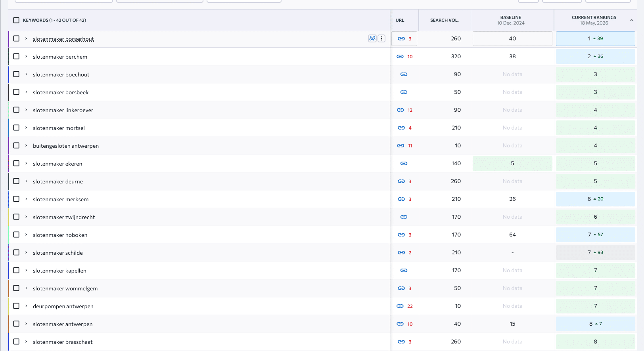Image resolution: width=644 pixels, height=351 pixels.
Task: Open the URL link icon for slotenmaker kapellen
Action: (x=404, y=271)
